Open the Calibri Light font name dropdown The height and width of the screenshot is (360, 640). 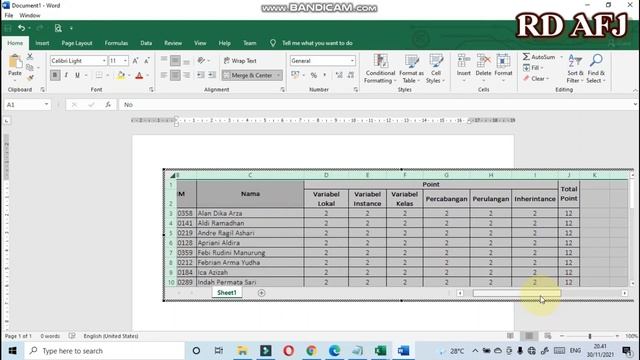tap(104, 61)
